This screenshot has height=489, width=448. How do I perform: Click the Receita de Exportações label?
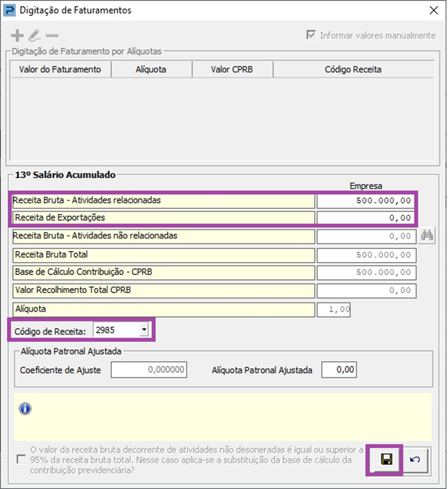(x=60, y=217)
